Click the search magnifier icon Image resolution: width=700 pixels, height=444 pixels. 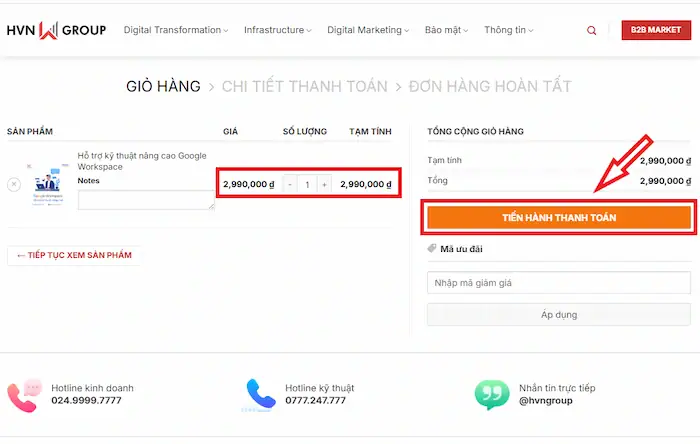click(x=591, y=30)
